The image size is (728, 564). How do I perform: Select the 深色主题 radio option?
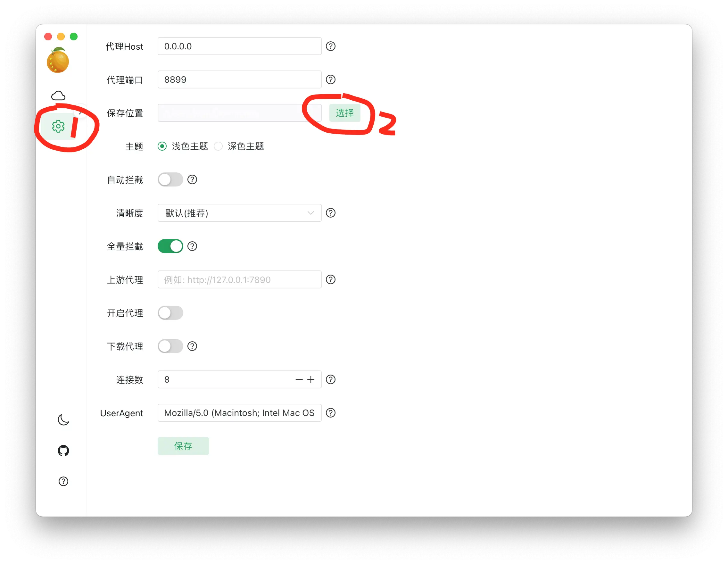(x=218, y=146)
